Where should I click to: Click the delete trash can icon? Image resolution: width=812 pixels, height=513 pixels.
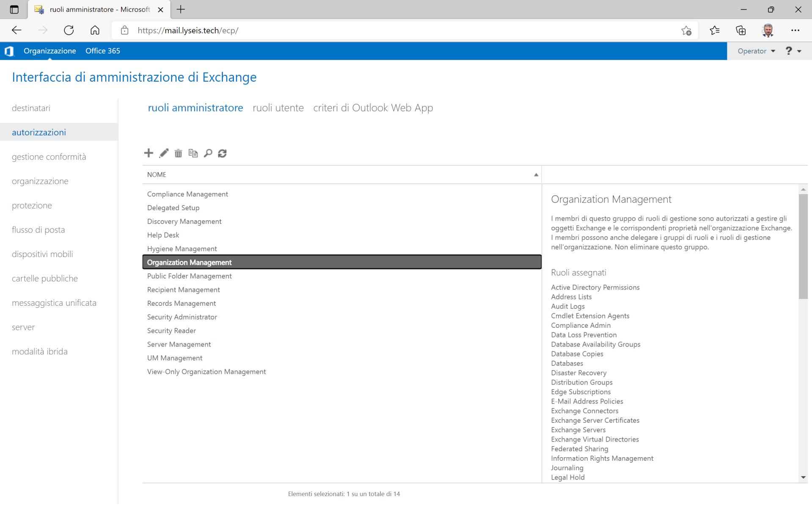[178, 153]
